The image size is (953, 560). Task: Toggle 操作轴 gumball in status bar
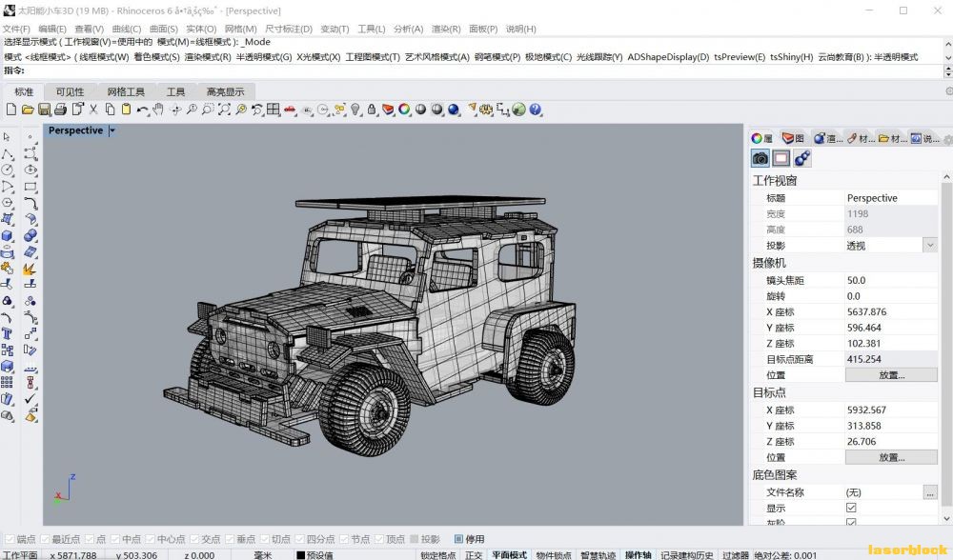pos(639,555)
